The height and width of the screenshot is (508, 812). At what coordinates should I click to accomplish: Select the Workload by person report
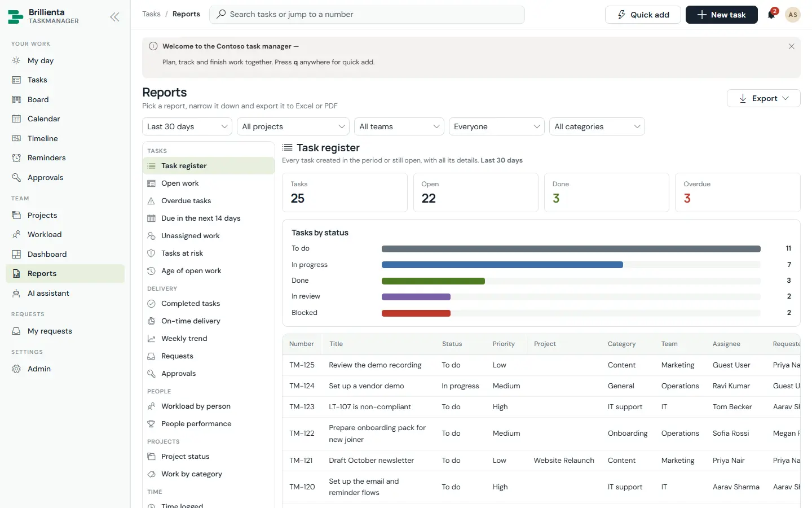click(x=209, y=406)
